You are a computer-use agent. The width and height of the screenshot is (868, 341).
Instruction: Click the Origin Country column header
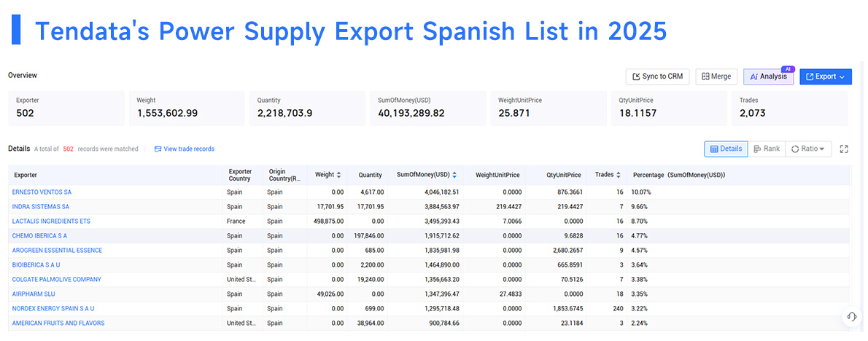click(x=284, y=175)
